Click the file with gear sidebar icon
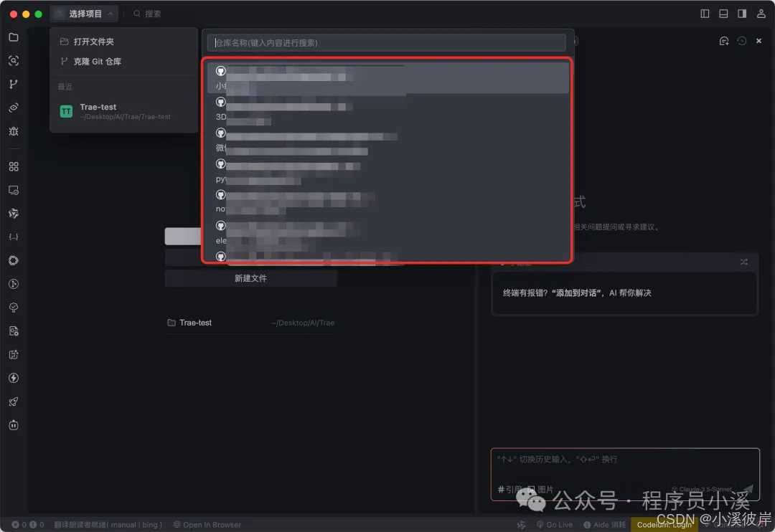The height and width of the screenshot is (532, 775). tap(14, 331)
